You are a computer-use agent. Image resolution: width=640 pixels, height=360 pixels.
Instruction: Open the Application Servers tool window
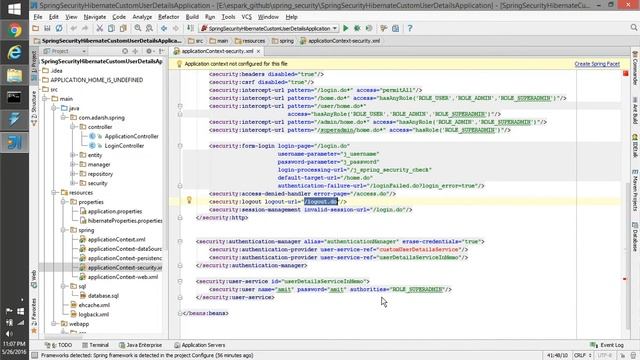click(199, 345)
